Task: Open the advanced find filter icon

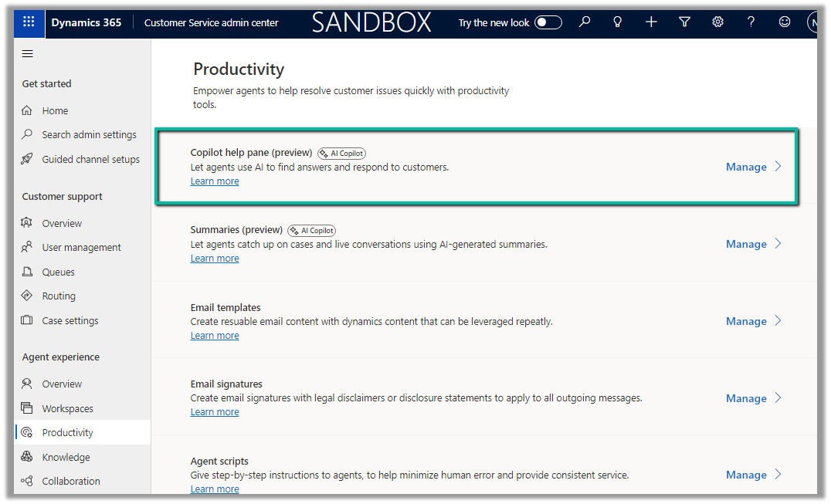Action: tap(684, 22)
